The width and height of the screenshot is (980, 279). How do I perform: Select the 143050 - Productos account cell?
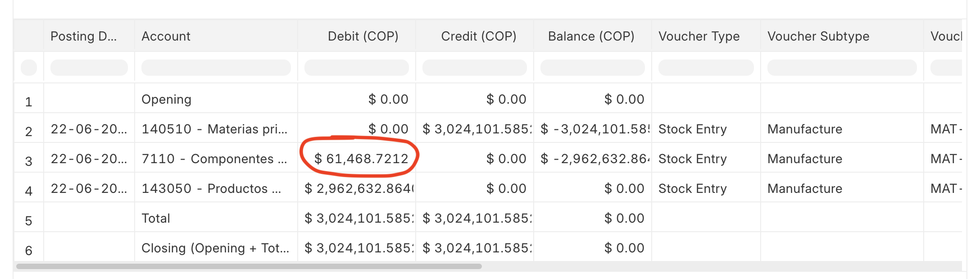click(x=212, y=188)
